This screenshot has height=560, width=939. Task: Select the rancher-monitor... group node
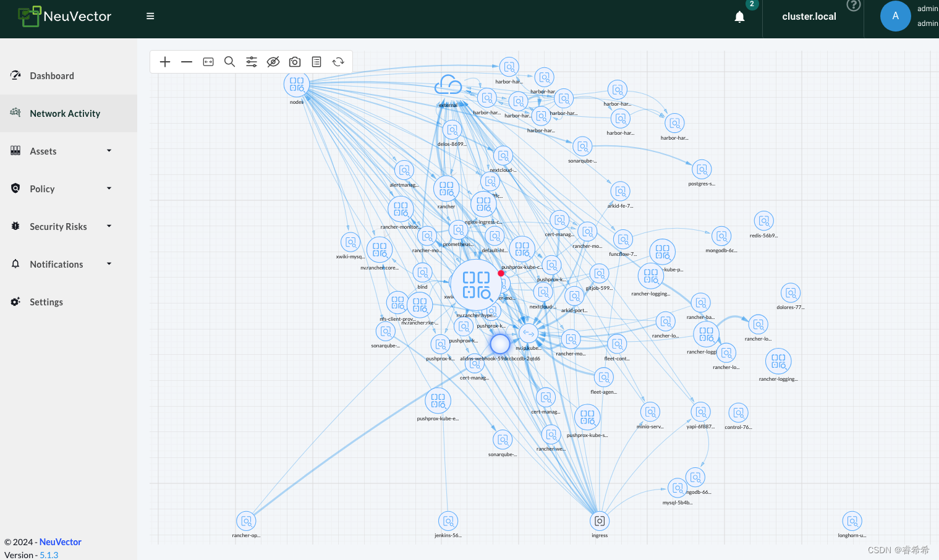pos(401,210)
